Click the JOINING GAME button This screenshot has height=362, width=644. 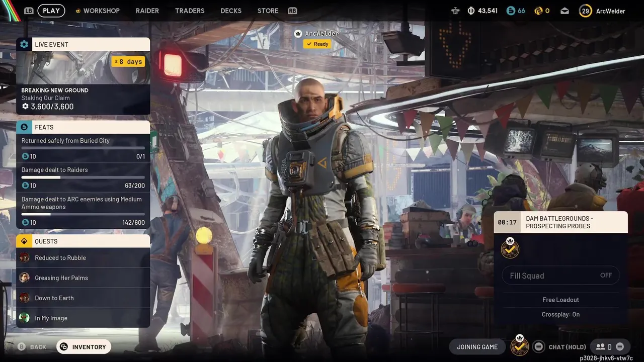click(x=477, y=347)
